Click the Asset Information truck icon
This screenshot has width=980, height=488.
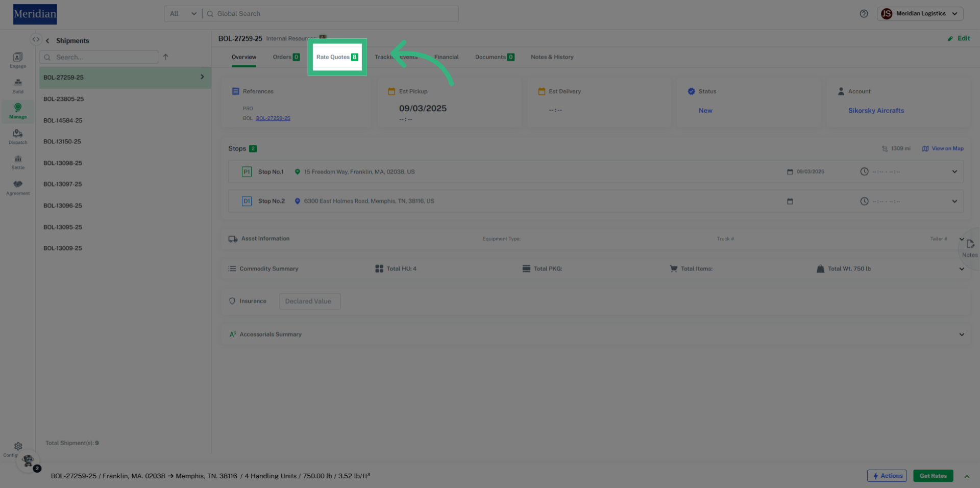[x=233, y=239]
